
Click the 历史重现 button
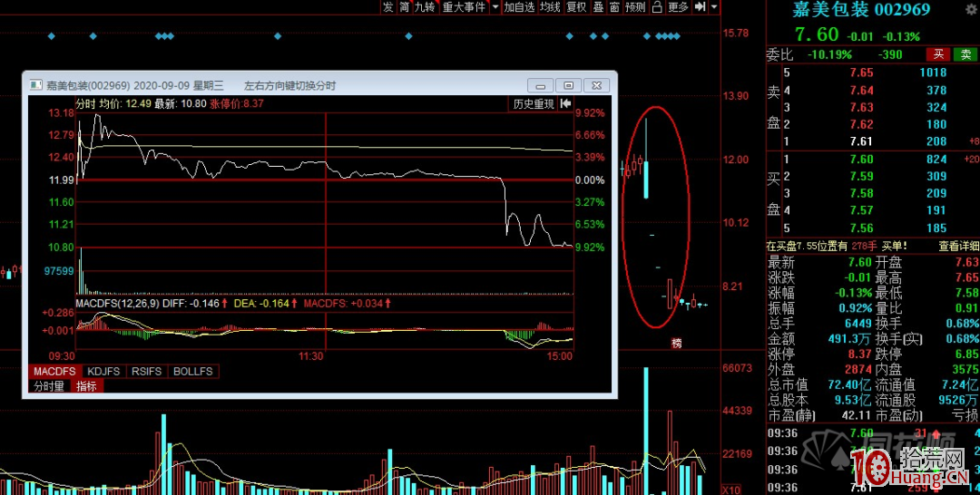coord(534,103)
